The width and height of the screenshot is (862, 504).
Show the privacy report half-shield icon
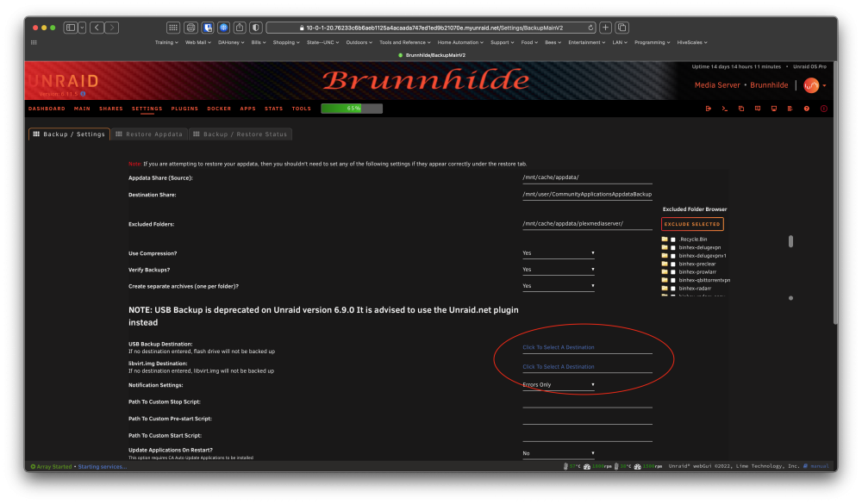tap(256, 28)
